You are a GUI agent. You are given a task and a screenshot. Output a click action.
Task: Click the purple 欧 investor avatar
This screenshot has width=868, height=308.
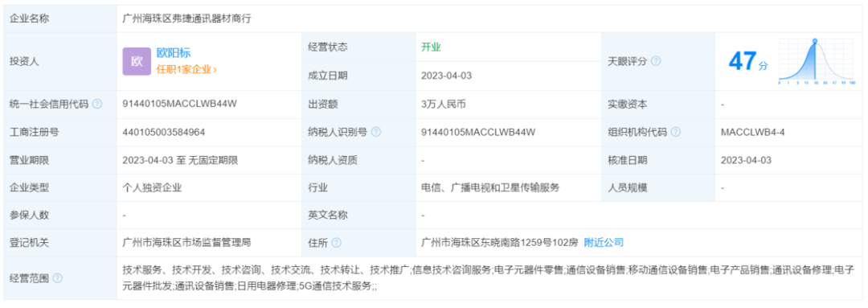[x=137, y=61]
